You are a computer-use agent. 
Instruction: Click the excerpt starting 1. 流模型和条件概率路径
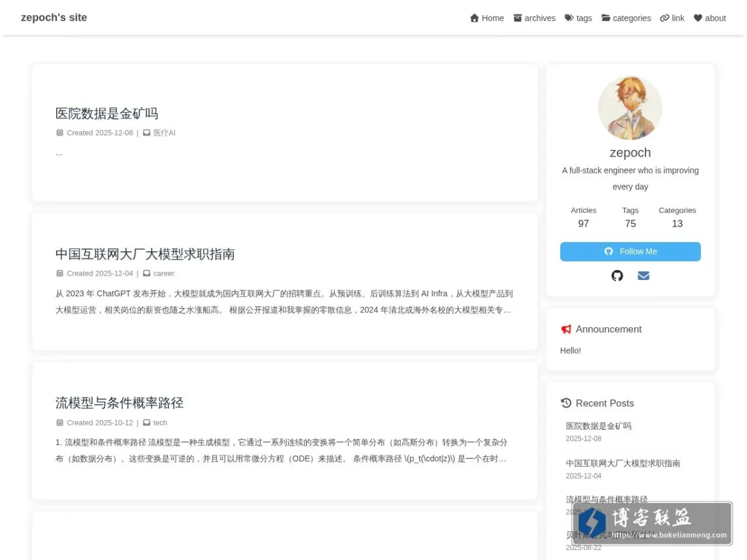(281, 450)
